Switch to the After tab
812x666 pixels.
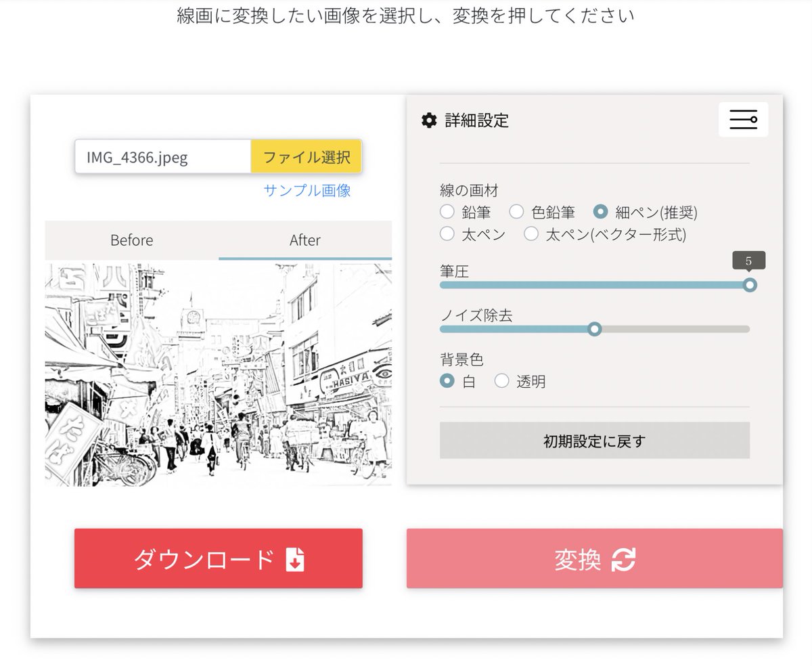[305, 240]
